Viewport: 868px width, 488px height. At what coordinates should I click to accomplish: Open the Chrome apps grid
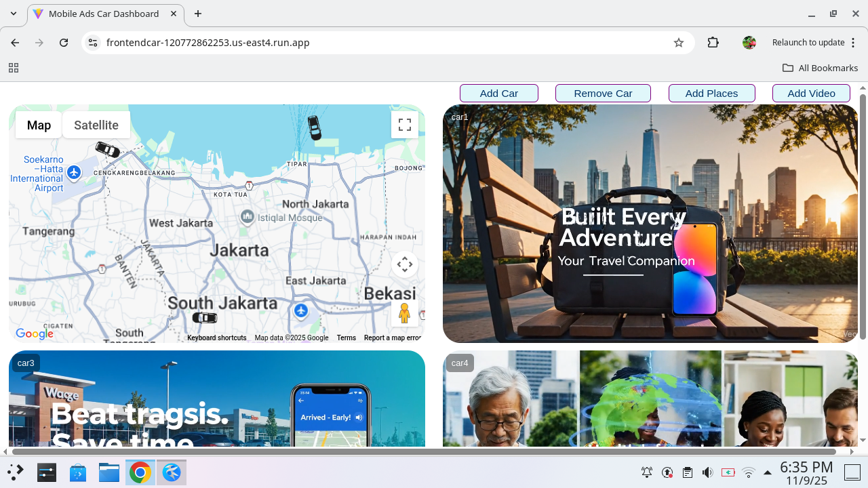click(x=13, y=68)
